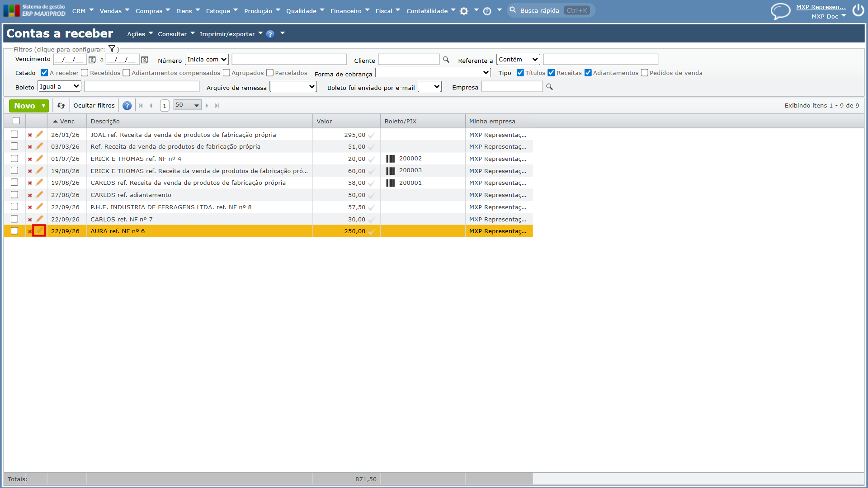Image resolution: width=868 pixels, height=488 pixels.
Task: Open the Número 'Inicia com' dropdown
Action: click(x=207, y=60)
